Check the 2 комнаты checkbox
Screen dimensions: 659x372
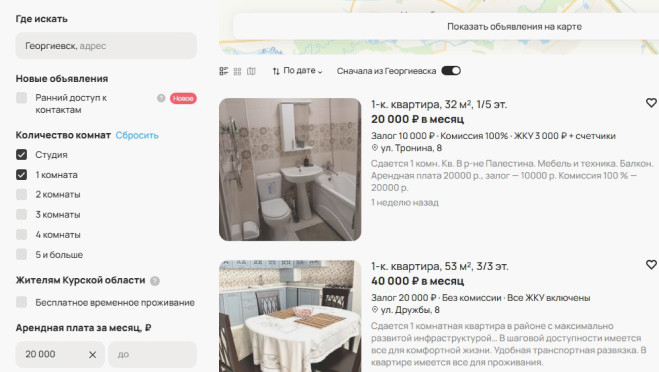coord(21,194)
